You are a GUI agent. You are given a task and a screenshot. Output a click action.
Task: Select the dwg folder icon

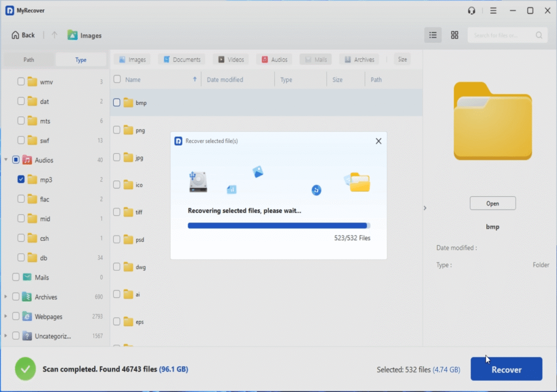128,266
